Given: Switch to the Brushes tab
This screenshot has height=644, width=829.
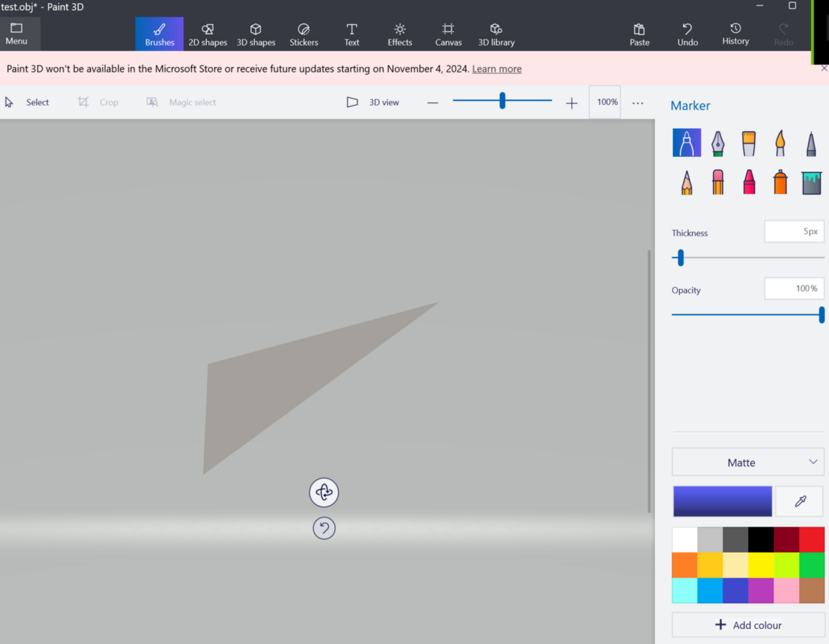Looking at the screenshot, I should click(159, 34).
